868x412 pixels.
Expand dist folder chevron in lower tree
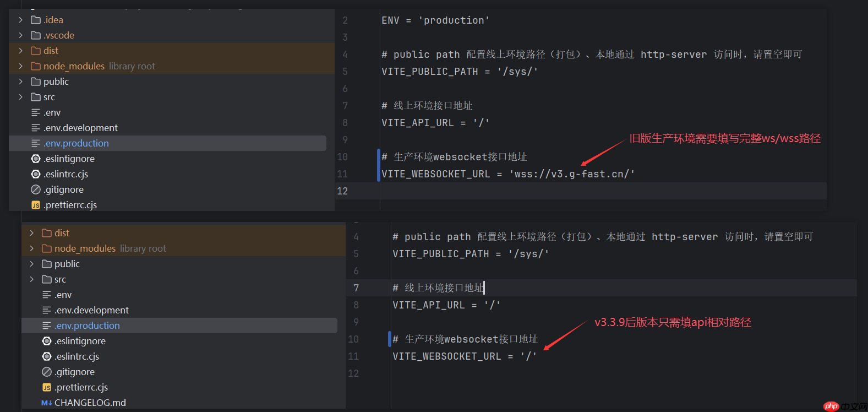[31, 233]
